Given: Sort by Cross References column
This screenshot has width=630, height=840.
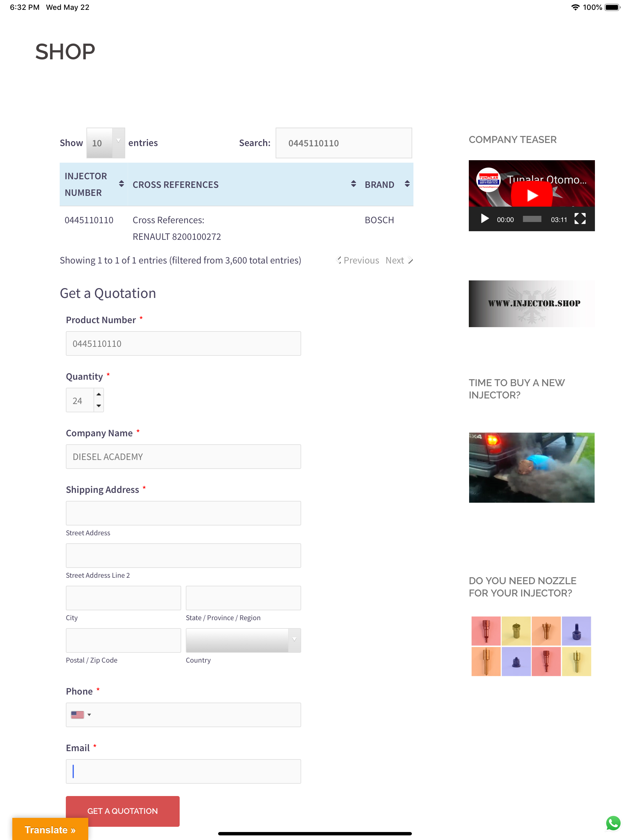Looking at the screenshot, I should pyautogui.click(x=244, y=184).
